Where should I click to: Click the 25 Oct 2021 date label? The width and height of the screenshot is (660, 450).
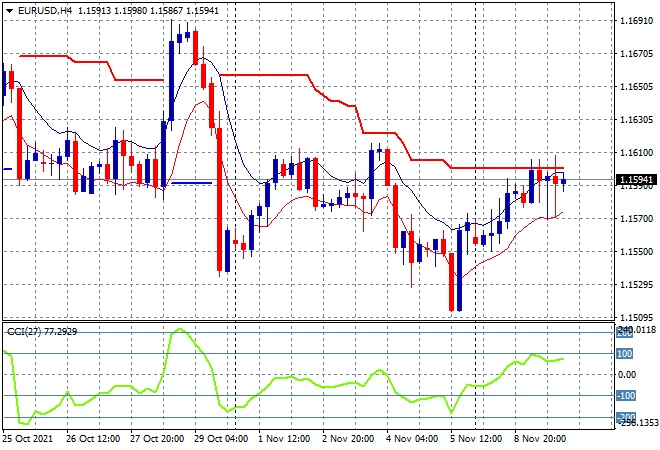(x=28, y=439)
